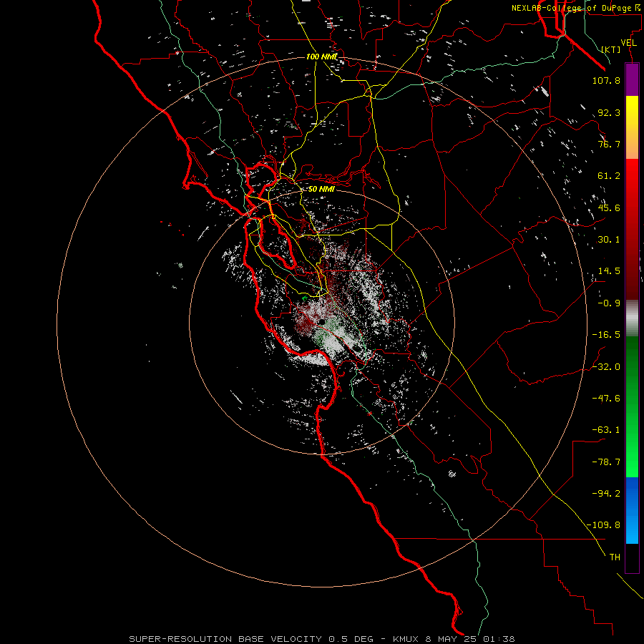Select the 45.6 velocity scale value
The width and height of the screenshot is (644, 644).
click(609, 208)
